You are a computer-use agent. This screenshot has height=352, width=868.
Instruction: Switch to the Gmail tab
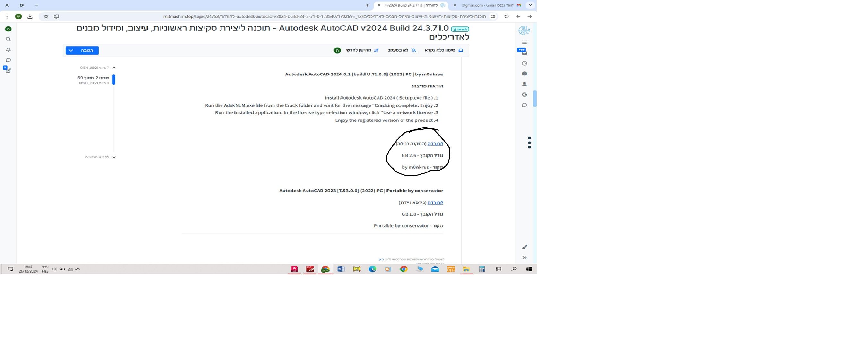coord(487,5)
